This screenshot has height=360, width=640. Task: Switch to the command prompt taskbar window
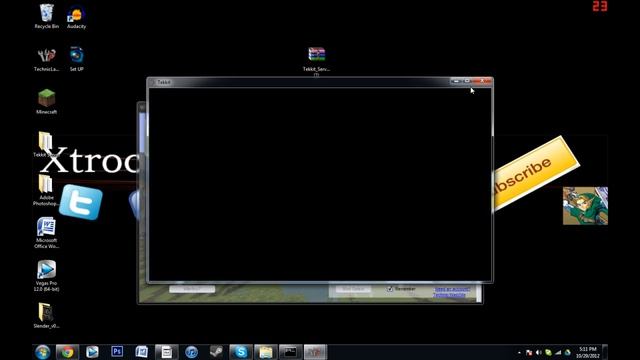[291, 352]
